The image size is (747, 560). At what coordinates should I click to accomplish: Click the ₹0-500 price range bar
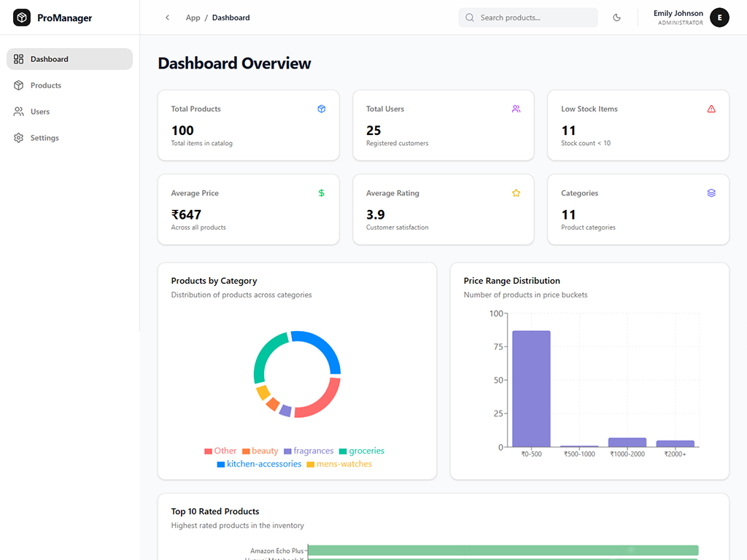(x=531, y=389)
